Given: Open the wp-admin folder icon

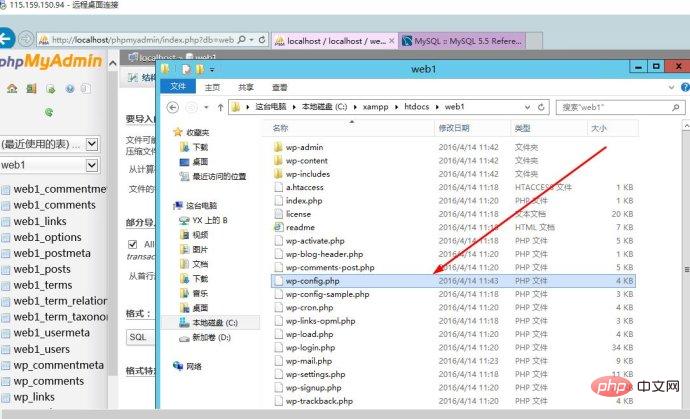Looking at the screenshot, I should (x=278, y=147).
